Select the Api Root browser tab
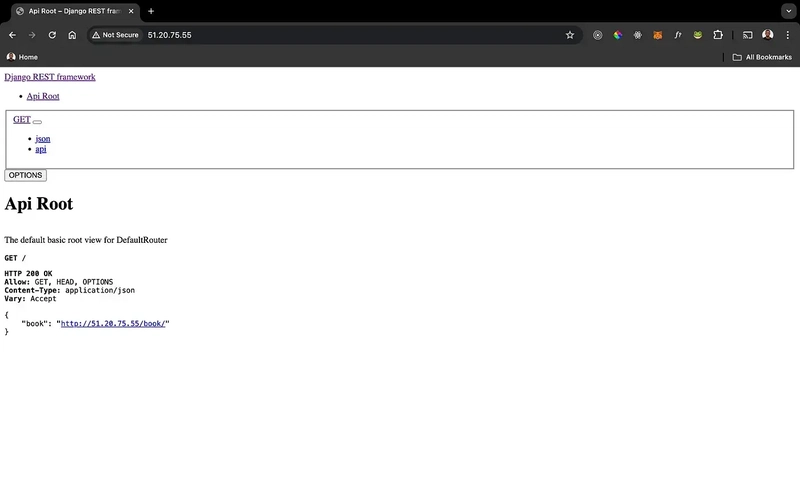Viewport: 800px width, 500px height. [74, 11]
